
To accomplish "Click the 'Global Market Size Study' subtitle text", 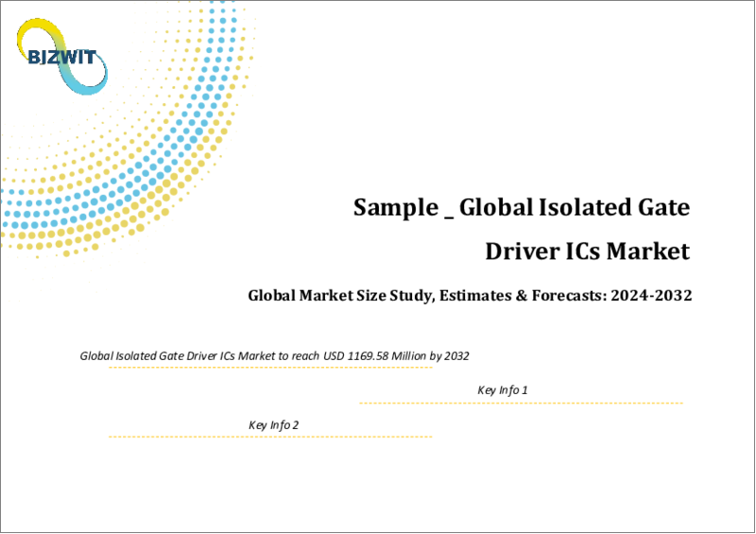I will [338, 296].
